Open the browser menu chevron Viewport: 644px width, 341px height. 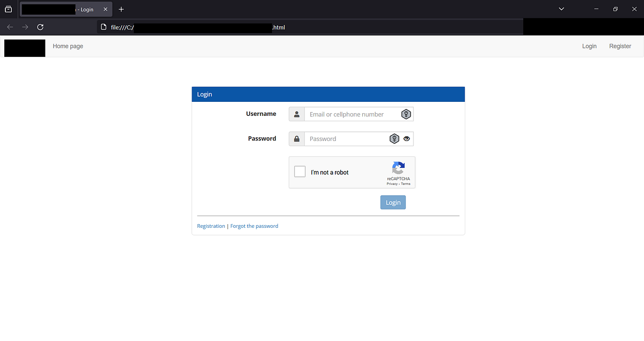pos(561,9)
